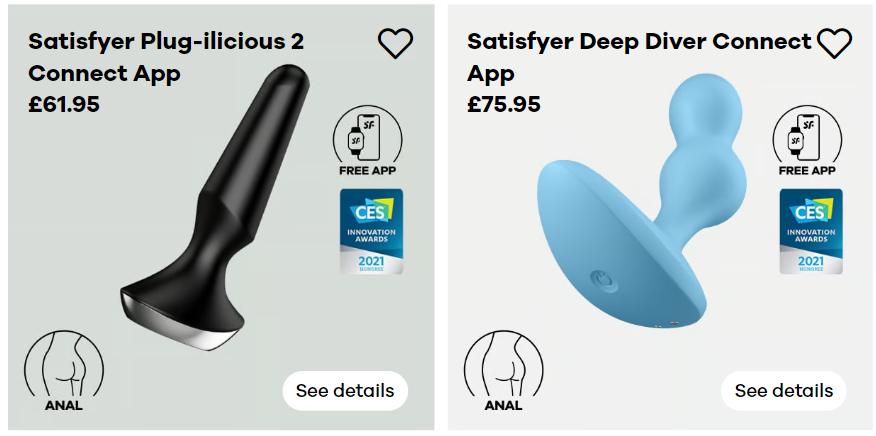The width and height of the screenshot is (876, 436).
Task: See details of Deep Diver Connect App
Action: click(784, 391)
